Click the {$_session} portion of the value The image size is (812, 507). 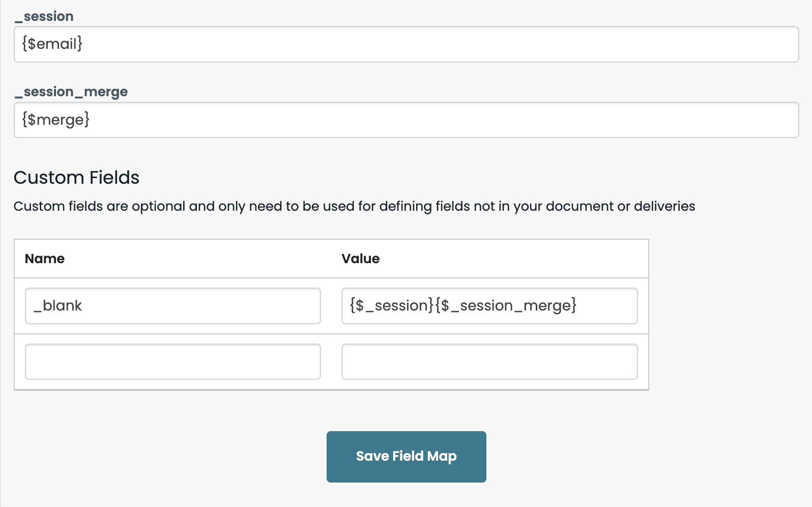pyautogui.click(x=391, y=306)
